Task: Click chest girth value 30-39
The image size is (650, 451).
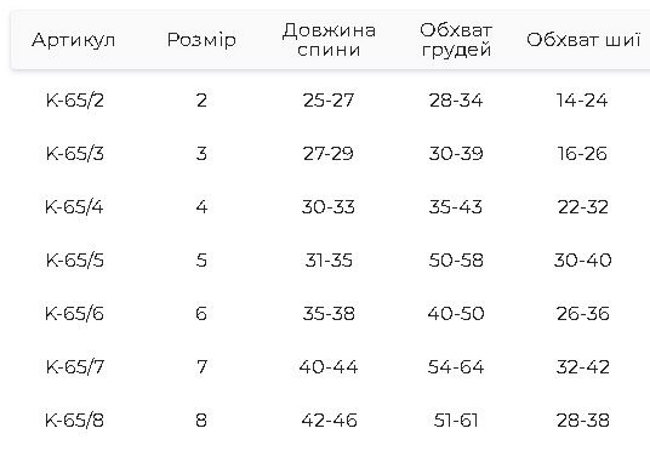Action: (455, 154)
